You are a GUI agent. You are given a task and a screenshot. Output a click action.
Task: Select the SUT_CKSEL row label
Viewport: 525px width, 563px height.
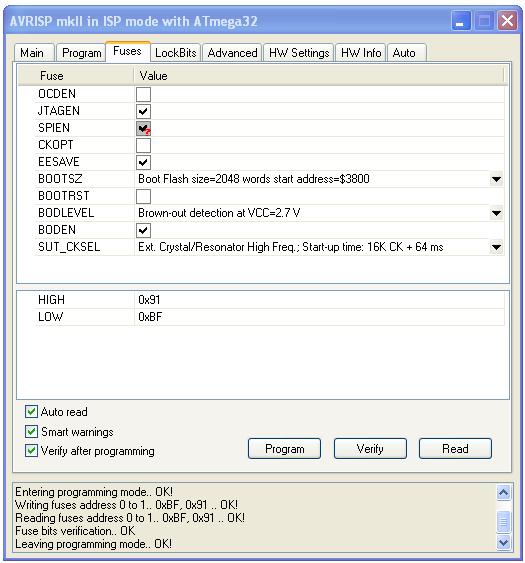click(x=69, y=247)
